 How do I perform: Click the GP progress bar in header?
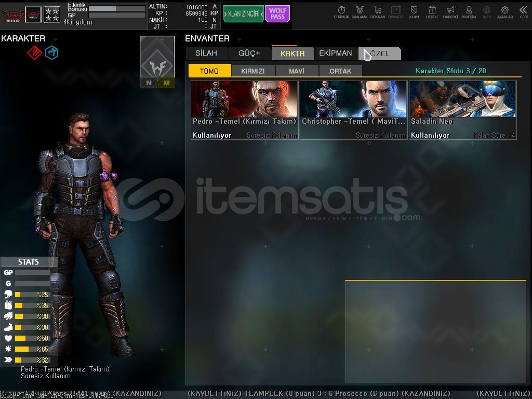pos(117,15)
